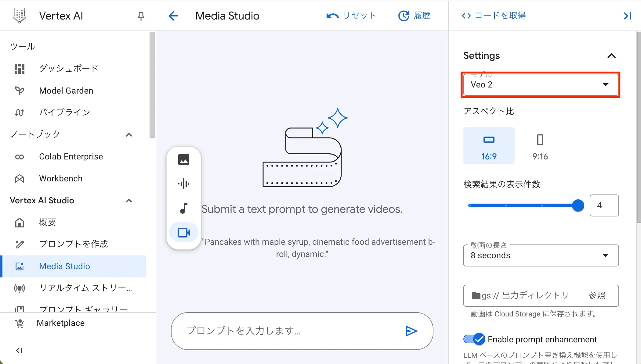Click the Workbench icon

coord(20,179)
